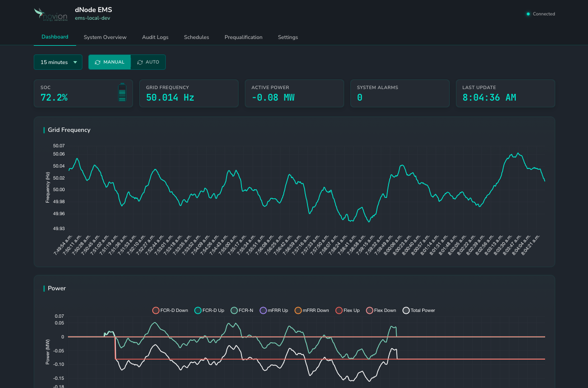Switch refresh mode to AUTO
This screenshot has height=388, width=588.
click(x=148, y=62)
